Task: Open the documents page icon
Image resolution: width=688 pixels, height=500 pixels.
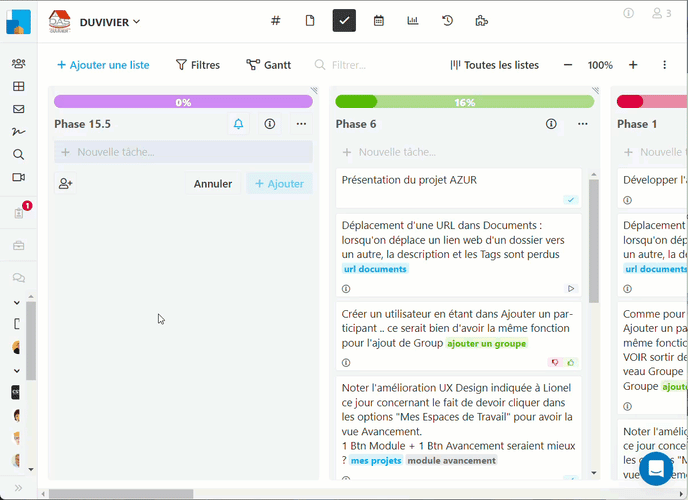Action: [310, 20]
